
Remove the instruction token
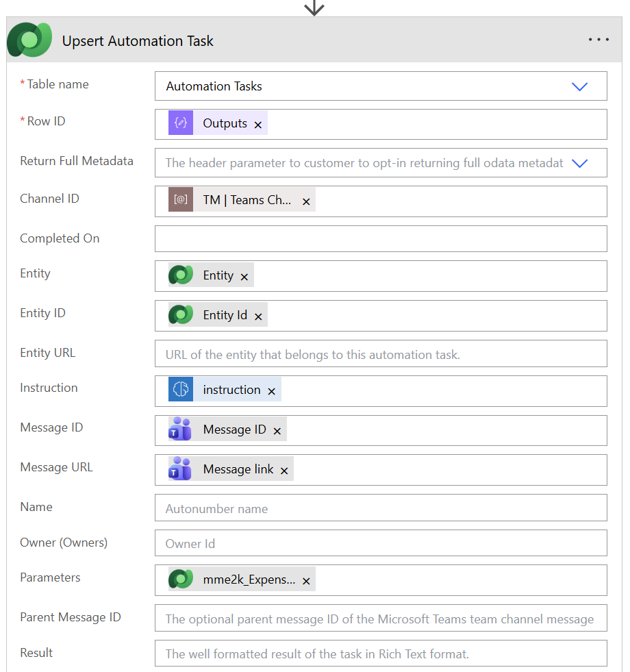coord(272,390)
